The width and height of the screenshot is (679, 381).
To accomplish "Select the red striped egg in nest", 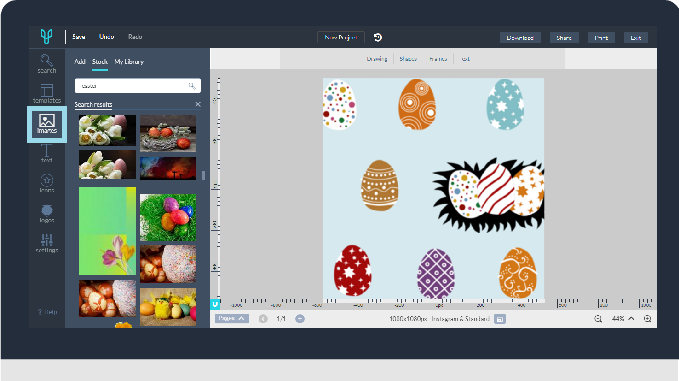I will (496, 189).
